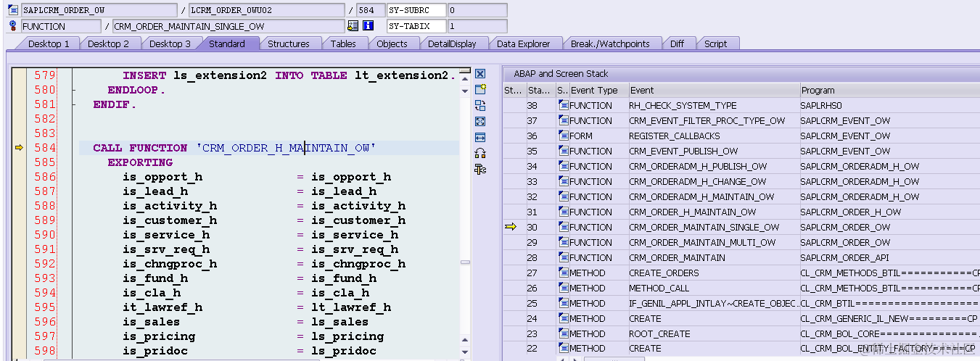Click the program icon next to SAPLCRM_ORDER_OW

[x=12, y=10]
